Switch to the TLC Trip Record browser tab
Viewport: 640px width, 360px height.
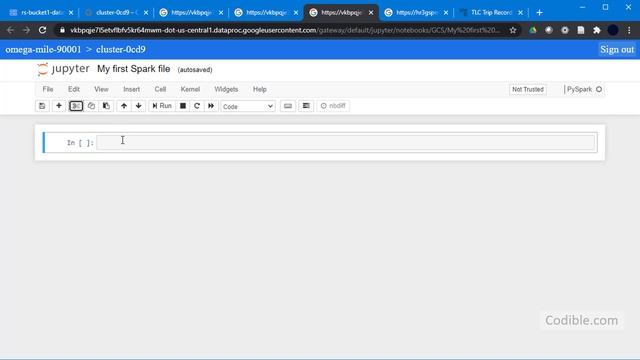click(x=491, y=13)
